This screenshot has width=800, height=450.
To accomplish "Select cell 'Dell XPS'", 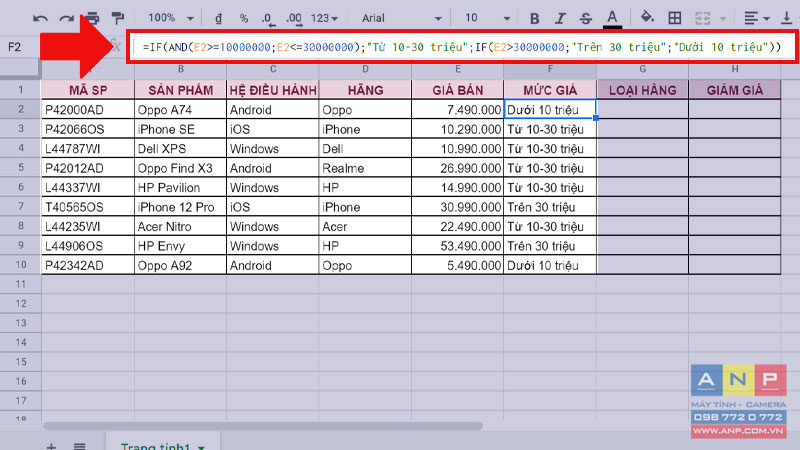I will click(x=181, y=148).
